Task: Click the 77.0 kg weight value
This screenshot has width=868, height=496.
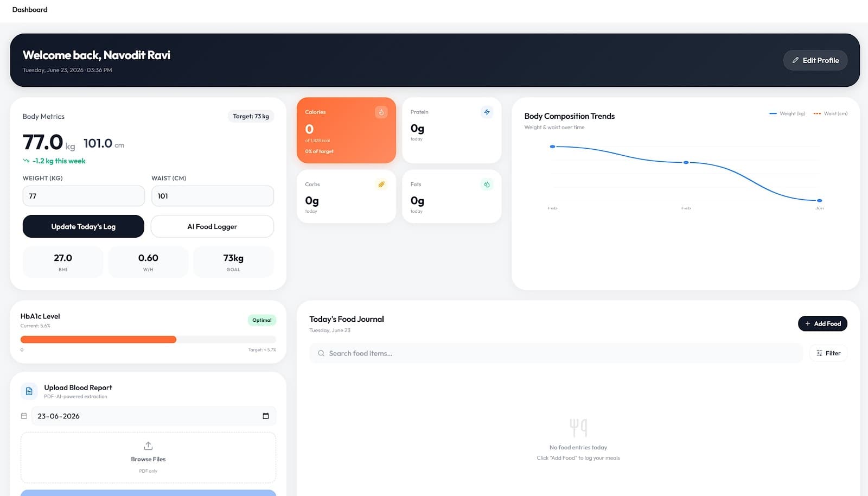Action: coord(49,143)
